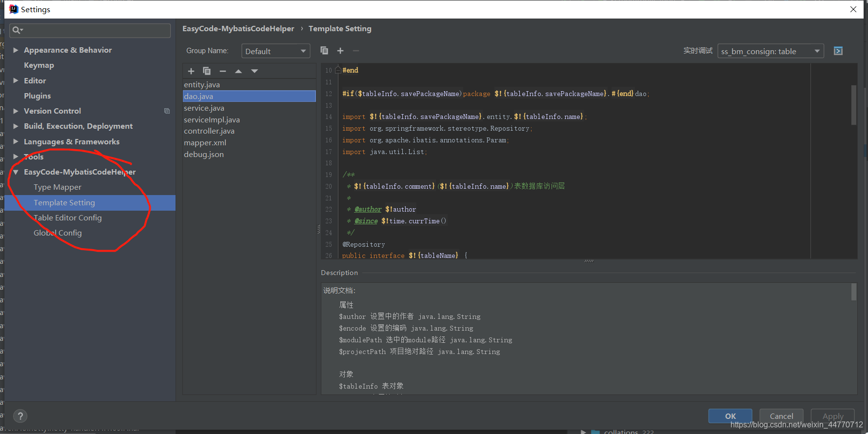Click line number 14 in gutter
The image size is (868, 434).
(329, 117)
